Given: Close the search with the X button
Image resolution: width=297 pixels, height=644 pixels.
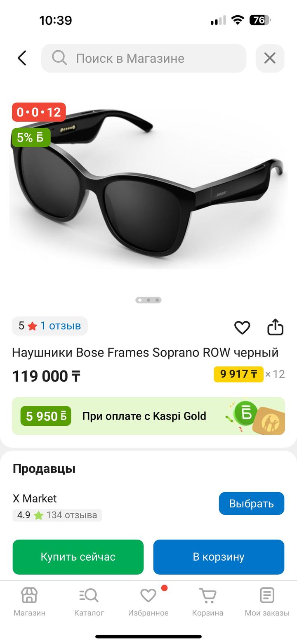Looking at the screenshot, I should pos(270,58).
